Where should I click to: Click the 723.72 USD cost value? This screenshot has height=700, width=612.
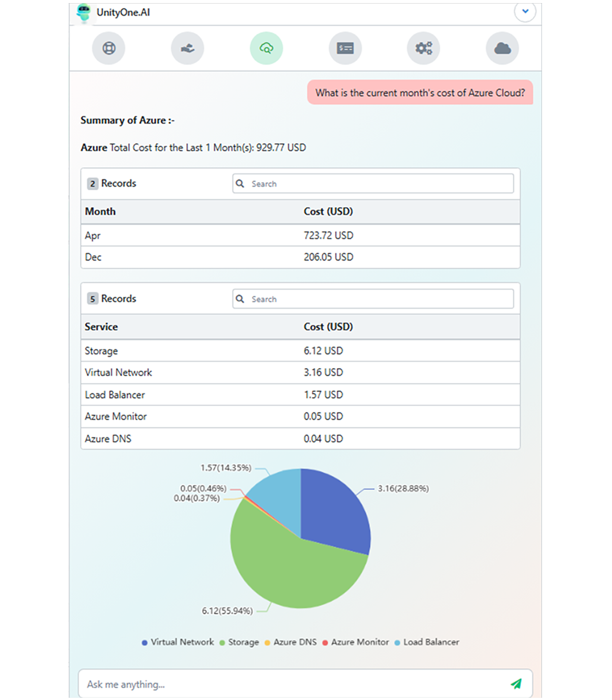329,235
